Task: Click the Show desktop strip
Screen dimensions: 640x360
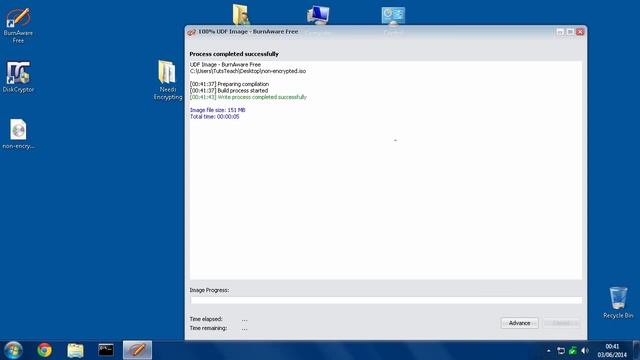Action: (636, 350)
